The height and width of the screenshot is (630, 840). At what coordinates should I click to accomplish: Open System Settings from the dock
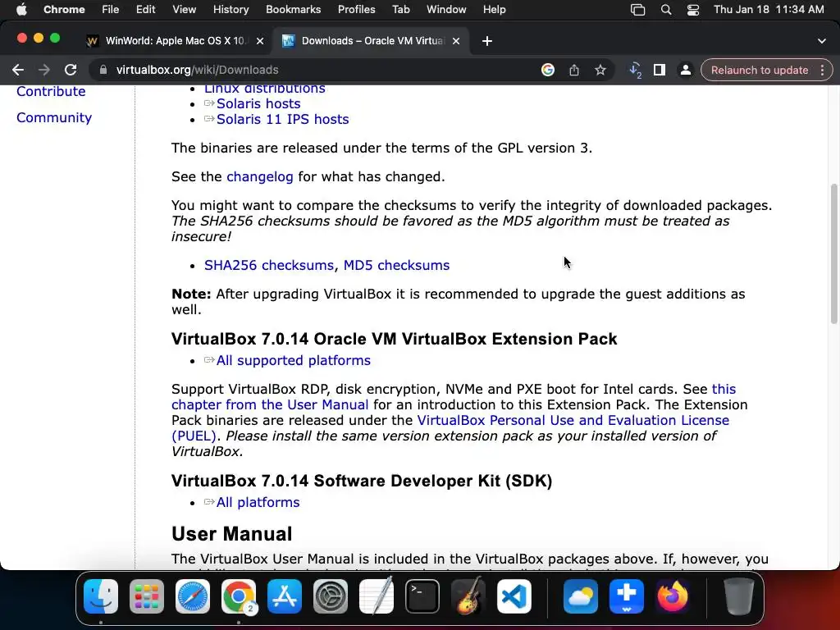pos(331,596)
